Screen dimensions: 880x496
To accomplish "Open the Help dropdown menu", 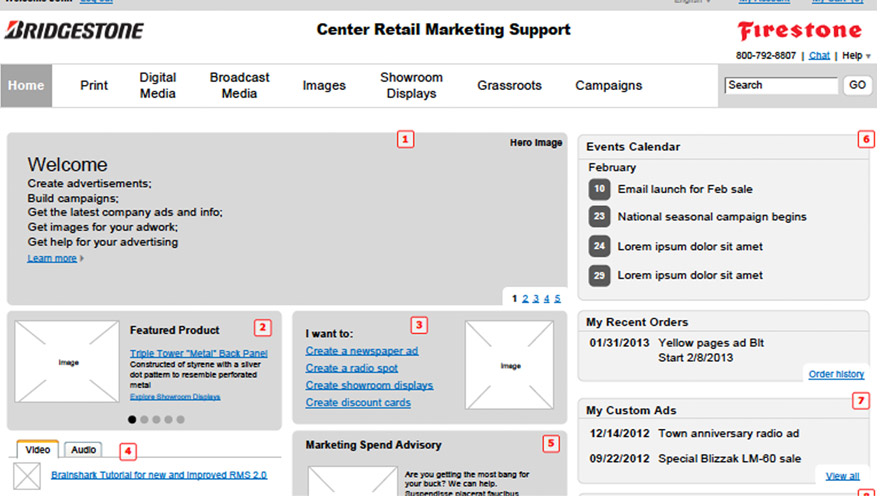I will (855, 56).
